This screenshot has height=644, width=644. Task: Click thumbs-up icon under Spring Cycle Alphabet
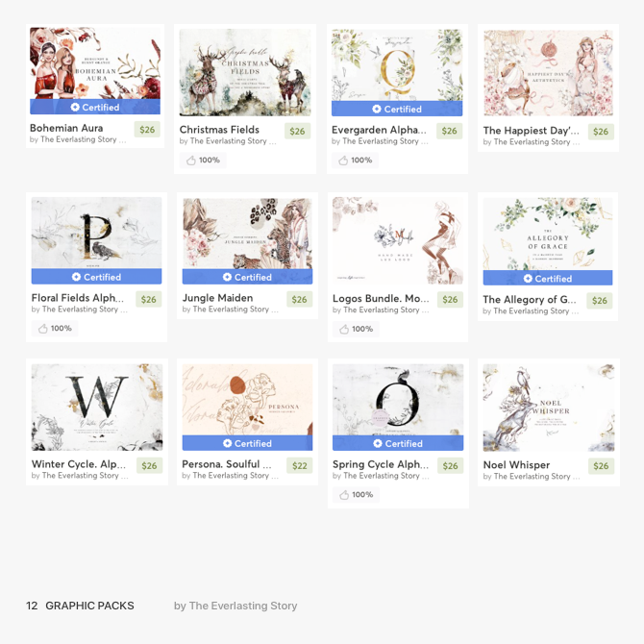[x=344, y=495]
